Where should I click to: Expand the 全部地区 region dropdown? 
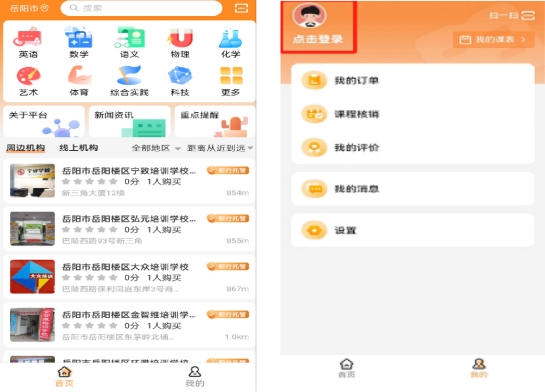(x=156, y=148)
